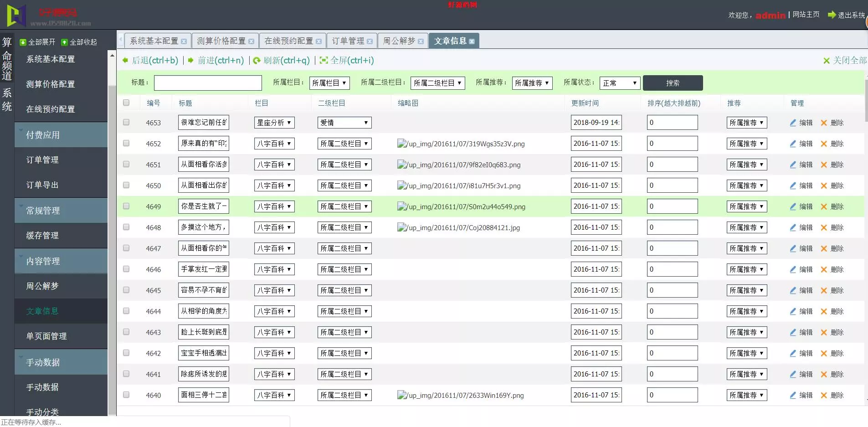Close the 测算价格配置 tab
Image resolution: width=868 pixels, height=427 pixels.
click(251, 41)
